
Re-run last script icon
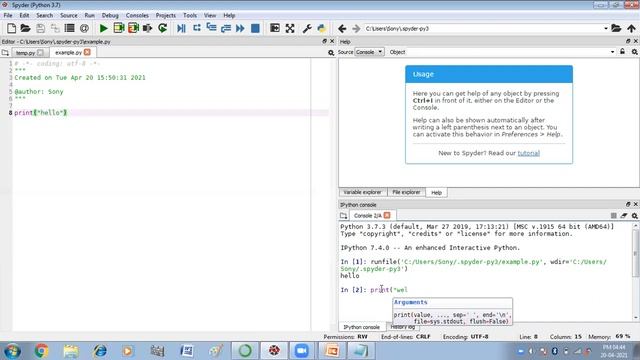[162, 28]
